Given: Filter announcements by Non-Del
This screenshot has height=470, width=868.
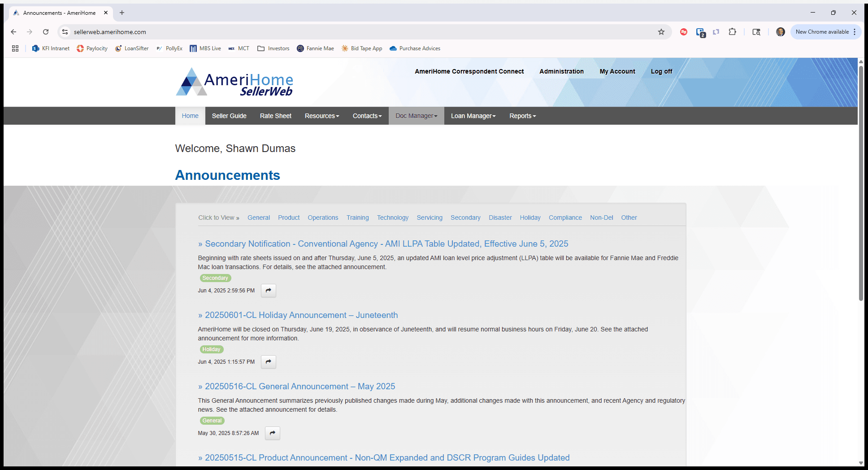Looking at the screenshot, I should click(602, 218).
